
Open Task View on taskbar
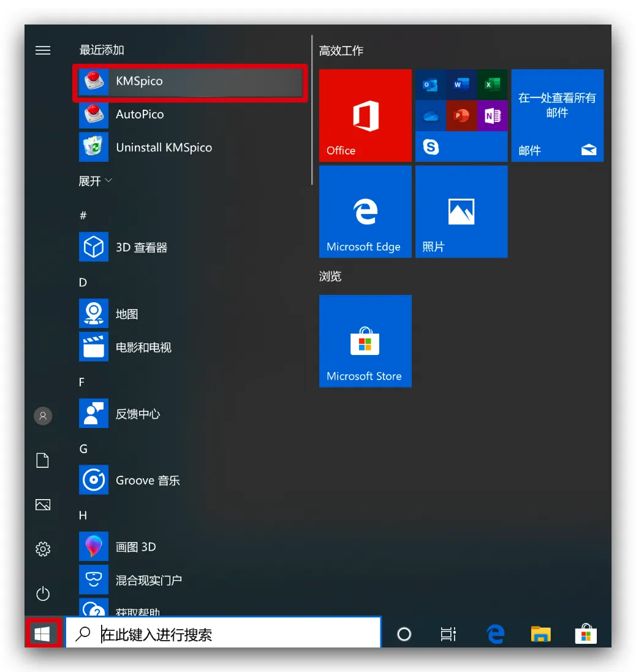point(448,634)
